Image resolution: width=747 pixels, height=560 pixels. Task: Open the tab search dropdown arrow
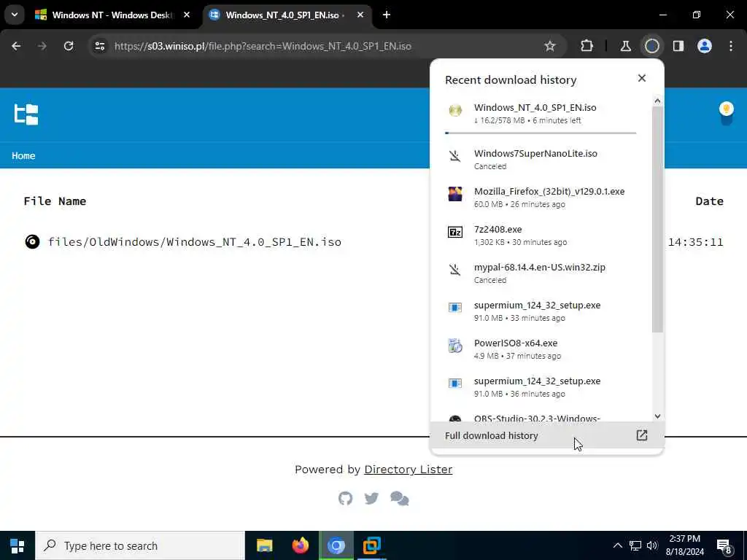(x=15, y=15)
